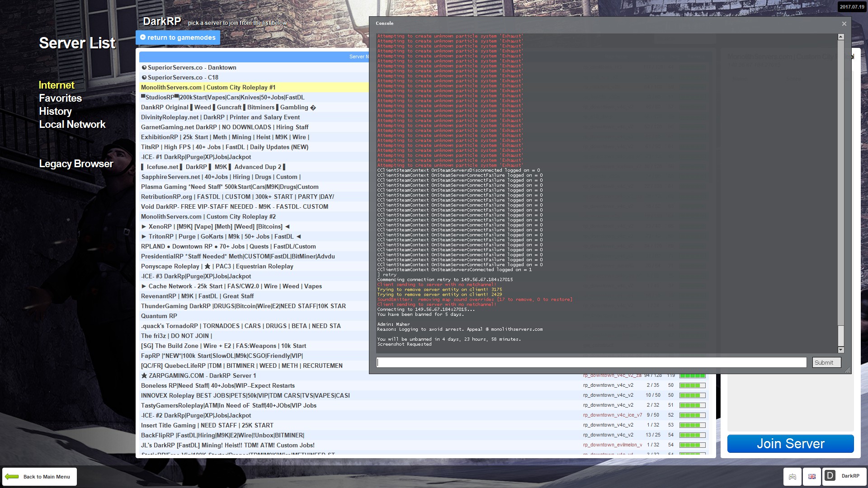The height and width of the screenshot is (488, 868).
Task: Switch to the Favorites tab
Action: [60, 98]
